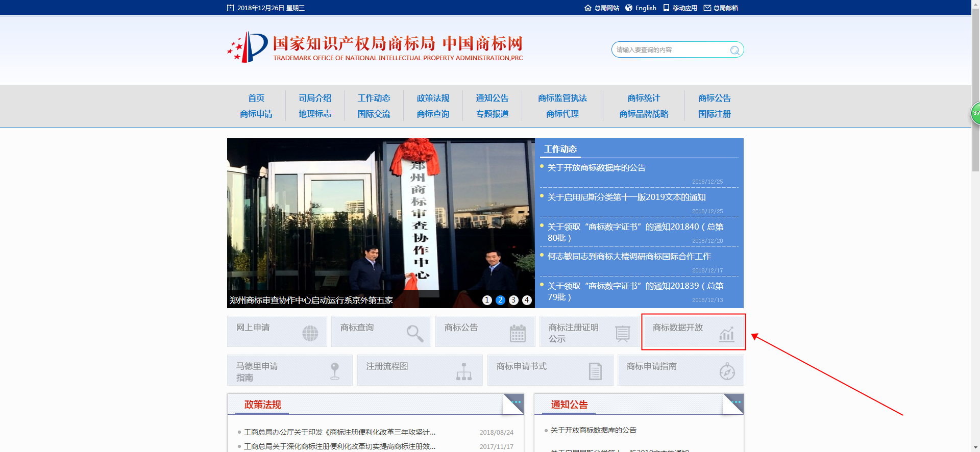Open 关于开放商标数据库的公告 in the 工作动态 panel
980x452 pixels.
tap(596, 168)
